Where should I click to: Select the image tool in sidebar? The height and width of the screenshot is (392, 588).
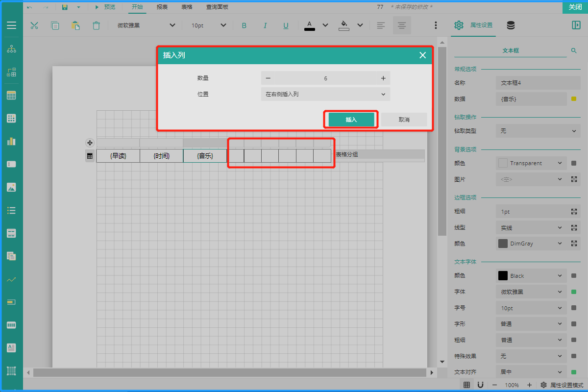pyautogui.click(x=11, y=187)
